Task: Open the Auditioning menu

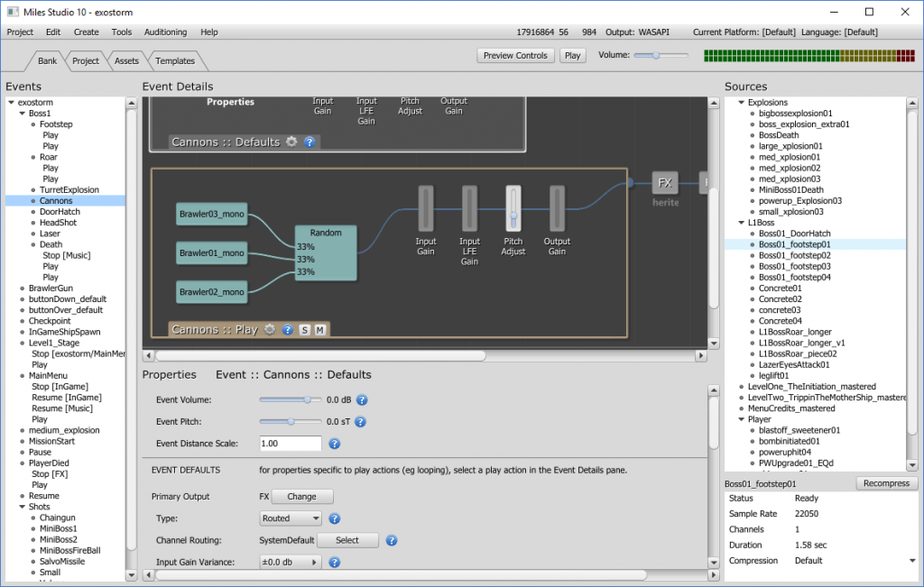Action: coord(165,32)
